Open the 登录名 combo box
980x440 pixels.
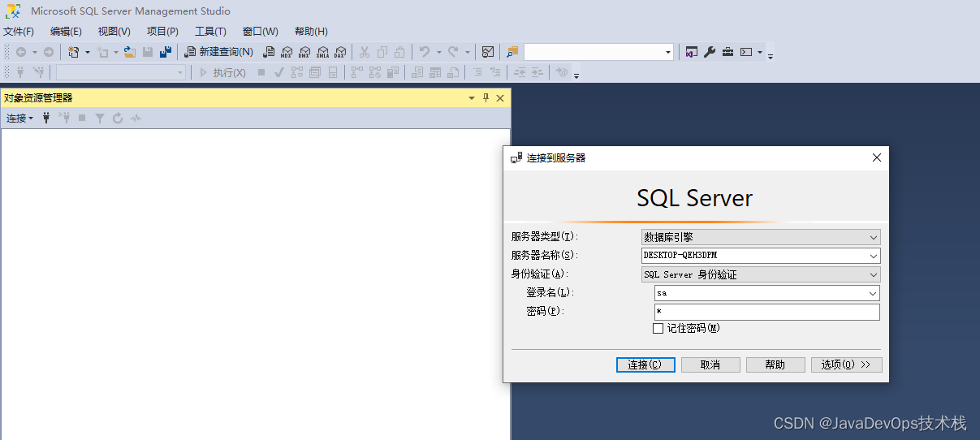[x=767, y=293]
